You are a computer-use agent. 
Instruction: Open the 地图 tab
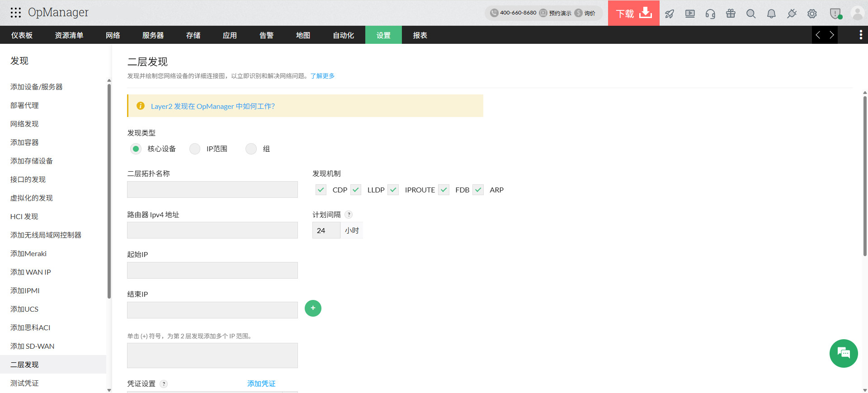click(303, 35)
